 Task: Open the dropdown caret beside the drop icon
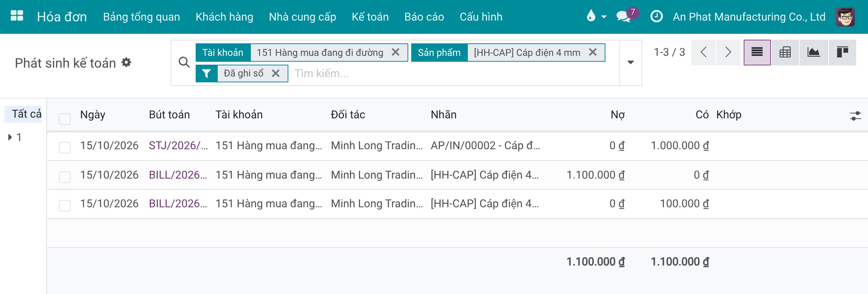coord(604,17)
